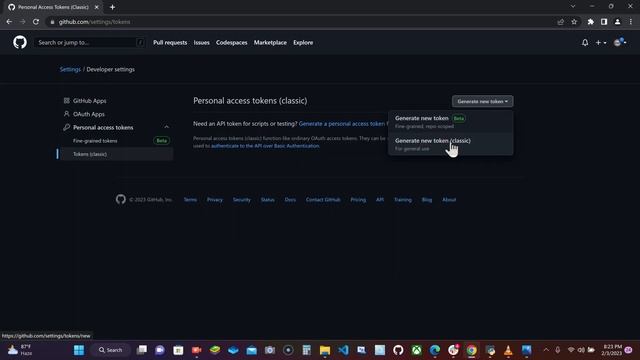Open the Training footer link
The image size is (640, 360).
pos(403,200)
